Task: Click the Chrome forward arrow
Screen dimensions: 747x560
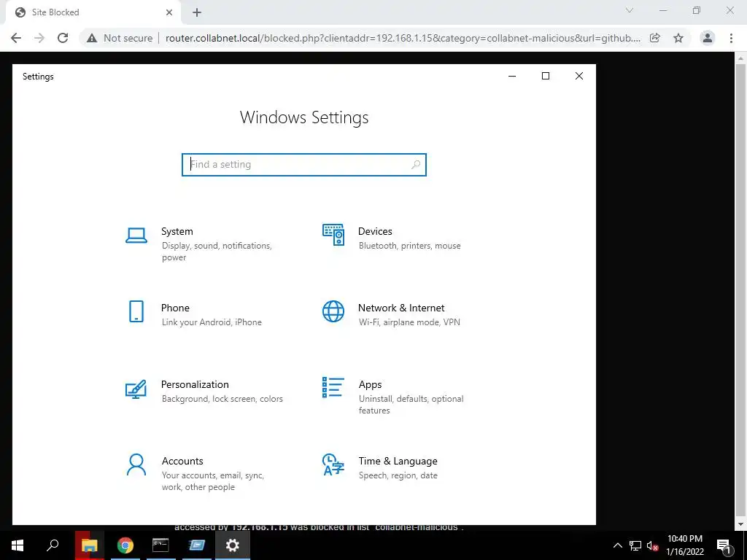Action: pyautogui.click(x=39, y=38)
